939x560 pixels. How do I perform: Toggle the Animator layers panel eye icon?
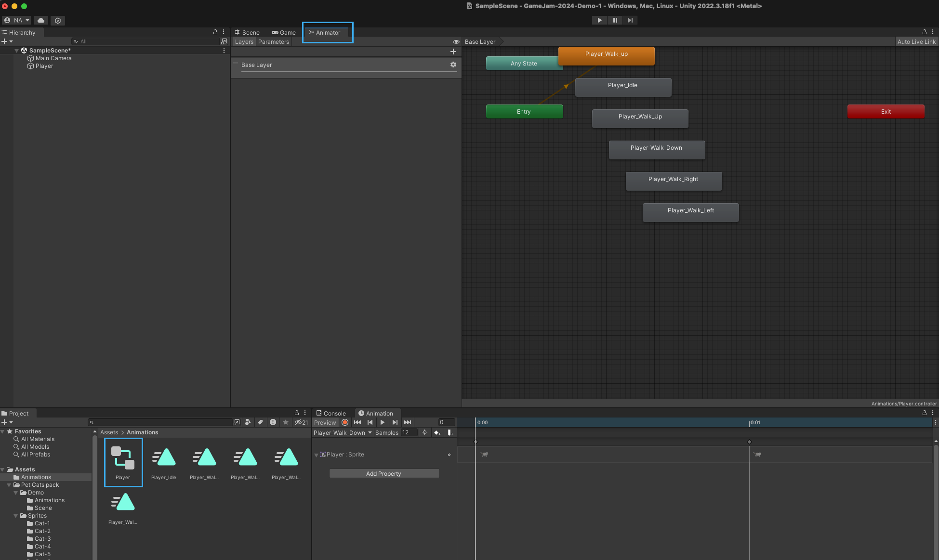tap(456, 42)
